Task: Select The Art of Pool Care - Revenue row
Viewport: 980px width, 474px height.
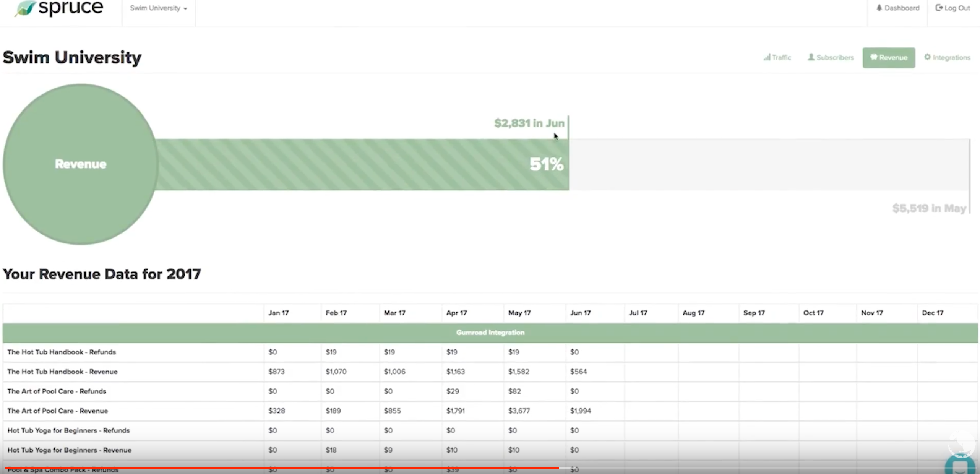Action: [57, 411]
